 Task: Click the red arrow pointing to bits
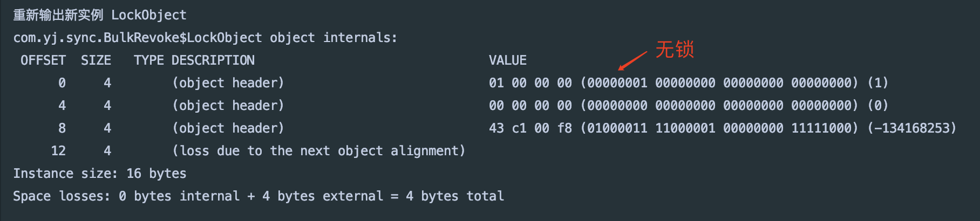(632, 61)
